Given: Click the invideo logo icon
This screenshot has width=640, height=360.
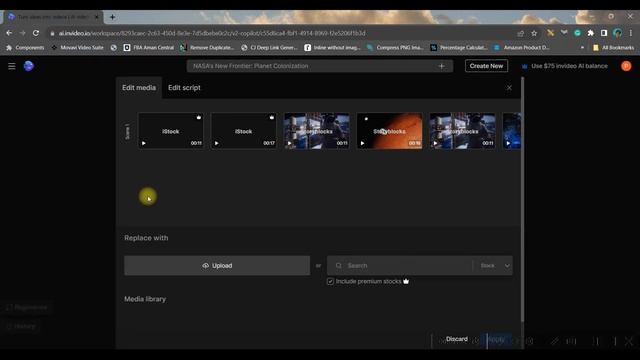Looking at the screenshot, I should [29, 66].
